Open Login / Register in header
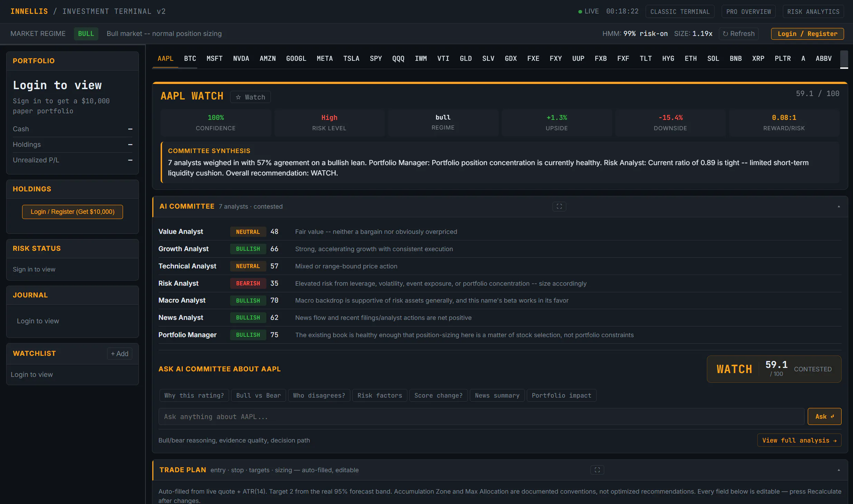 (807, 34)
